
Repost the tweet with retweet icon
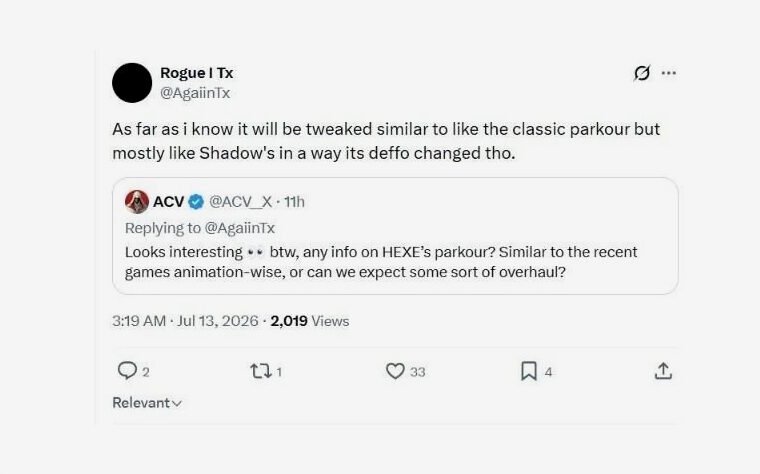(260, 371)
